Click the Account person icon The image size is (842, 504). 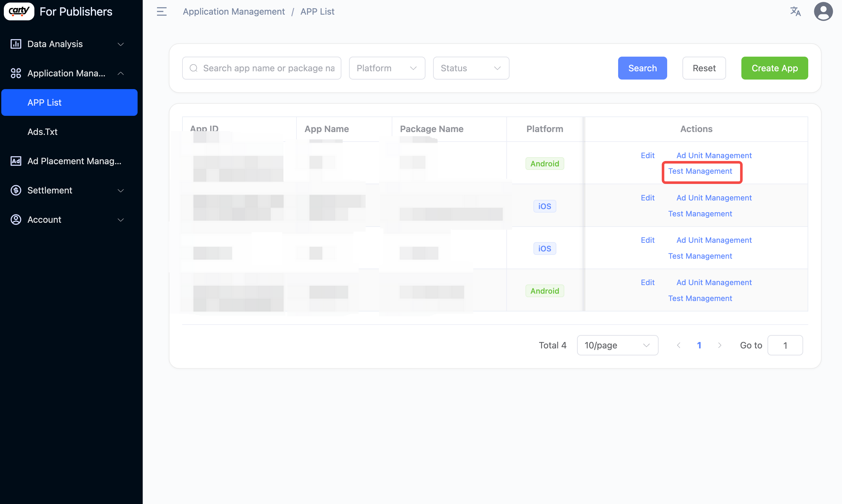click(16, 220)
